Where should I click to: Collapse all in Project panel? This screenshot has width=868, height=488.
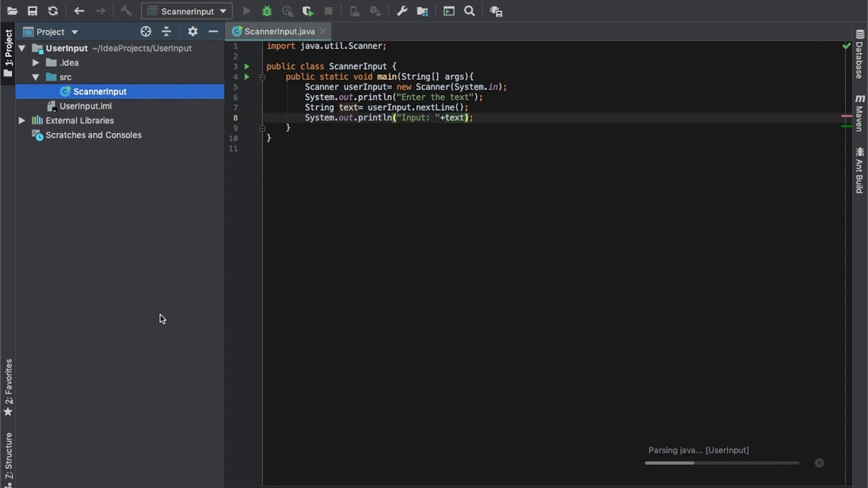point(166,32)
